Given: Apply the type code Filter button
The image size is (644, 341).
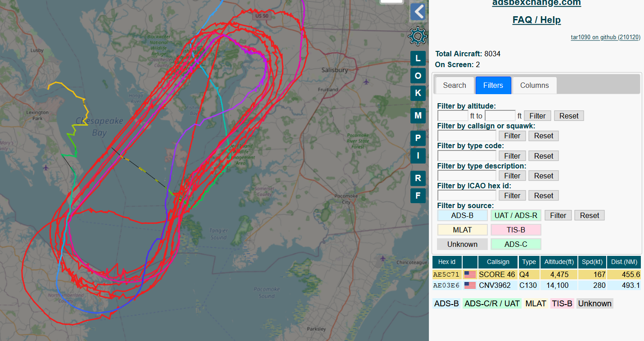Looking at the screenshot, I should point(512,156).
